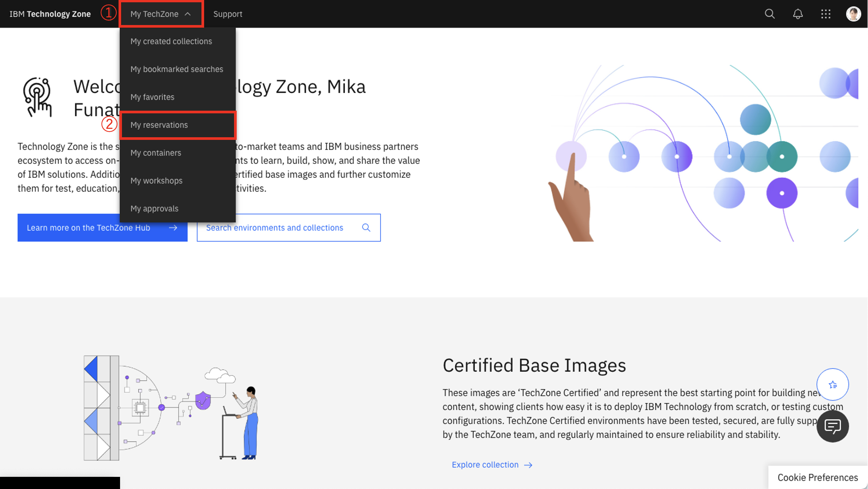
Task: Select My workshops in dropdown
Action: pos(156,181)
